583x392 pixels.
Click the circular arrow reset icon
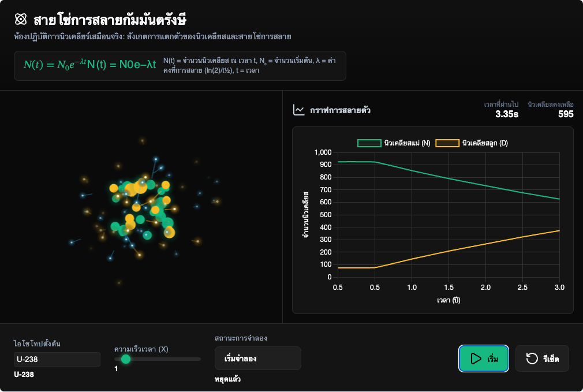click(x=532, y=359)
